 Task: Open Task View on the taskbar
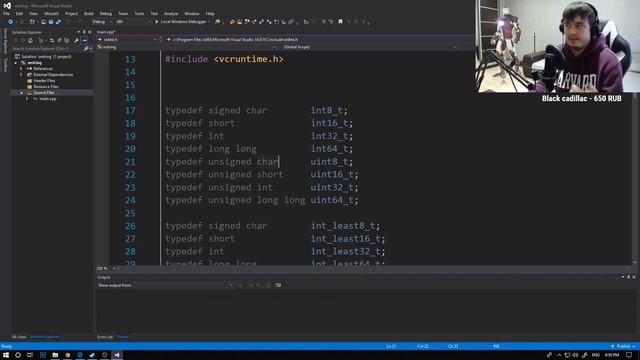[30, 355]
